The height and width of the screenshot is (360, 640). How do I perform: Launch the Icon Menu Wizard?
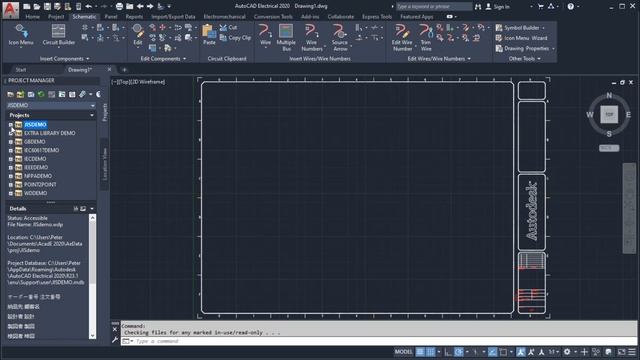[521, 38]
